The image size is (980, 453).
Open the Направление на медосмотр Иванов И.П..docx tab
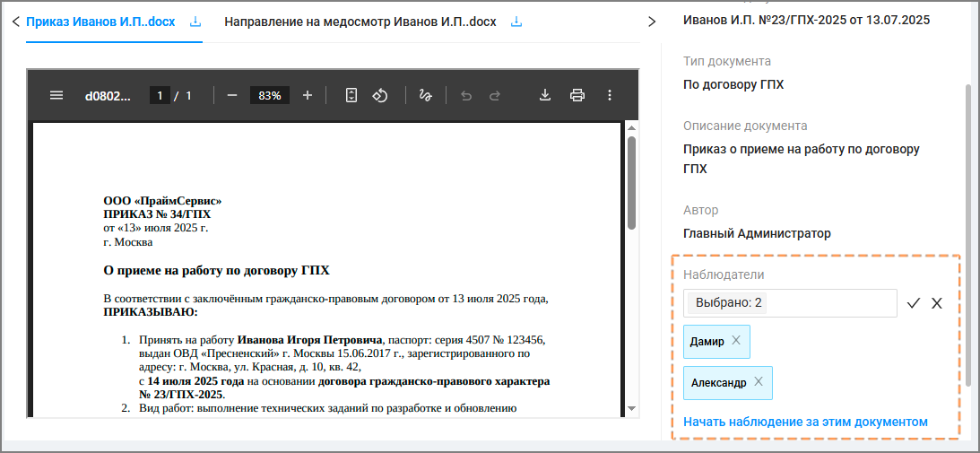(x=360, y=22)
